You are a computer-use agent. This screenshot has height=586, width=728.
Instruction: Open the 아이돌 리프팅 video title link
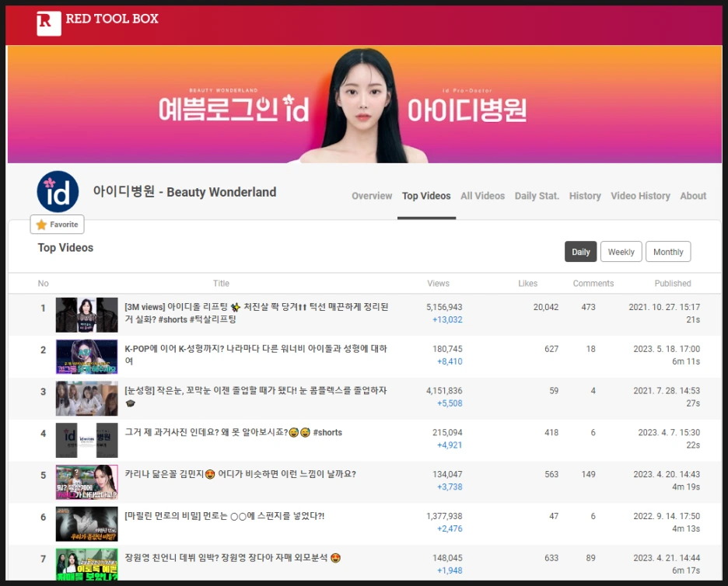233,309
